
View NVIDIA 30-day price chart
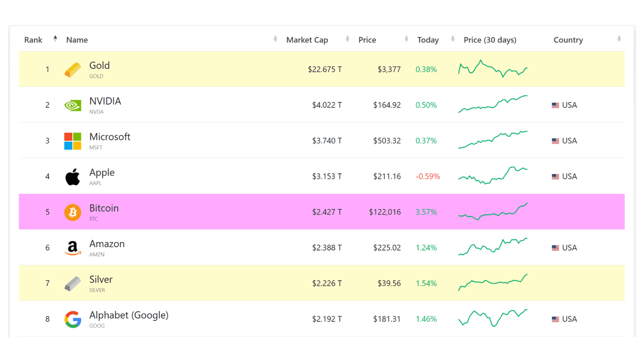point(493,104)
